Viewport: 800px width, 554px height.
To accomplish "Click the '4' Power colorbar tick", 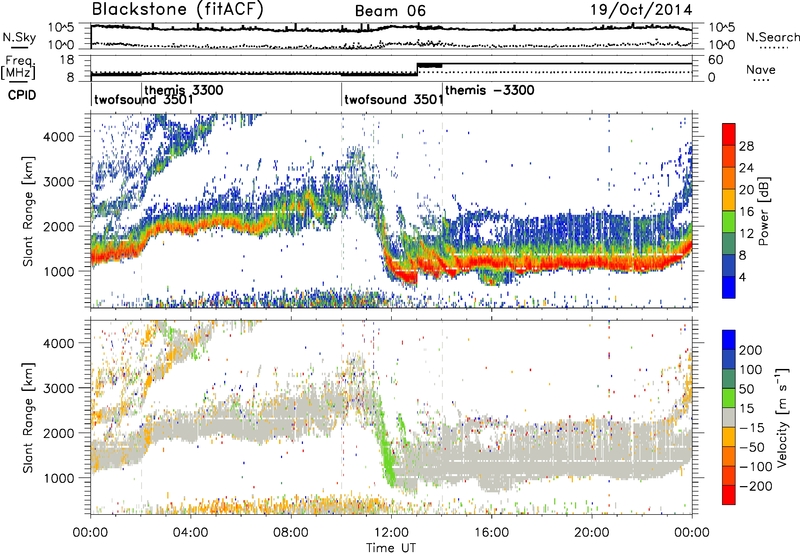I will point(742,277).
